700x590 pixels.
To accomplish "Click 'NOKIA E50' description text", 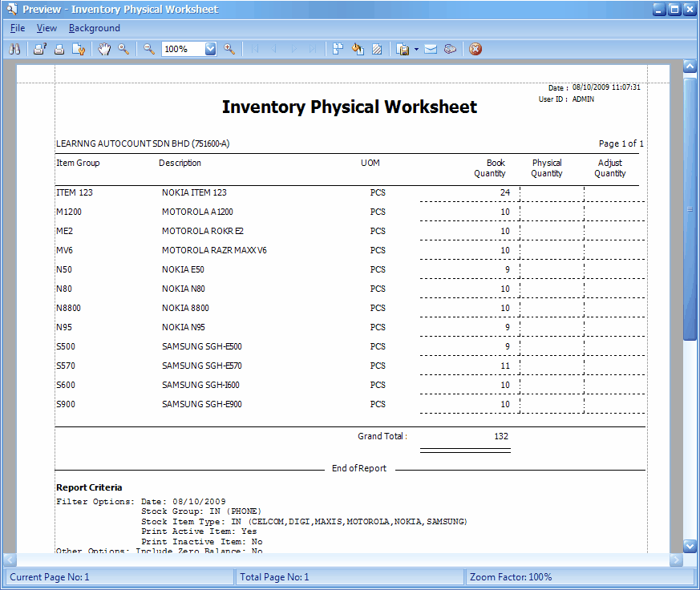I will pos(183,269).
